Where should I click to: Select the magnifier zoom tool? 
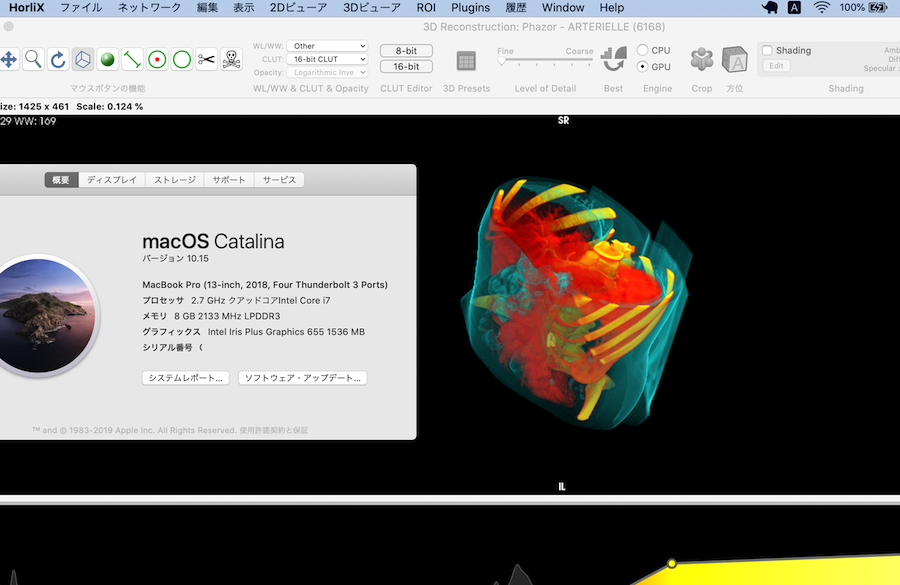(33, 60)
